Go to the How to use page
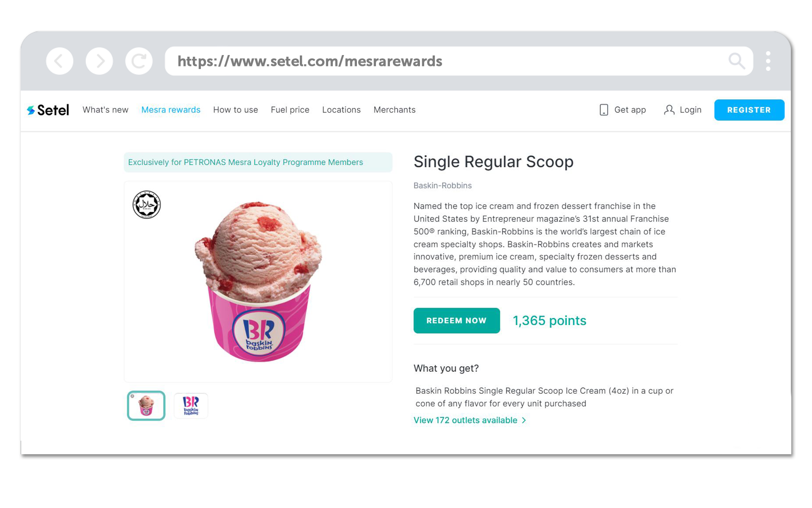Image resolution: width=812 pixels, height=508 pixels. point(236,110)
